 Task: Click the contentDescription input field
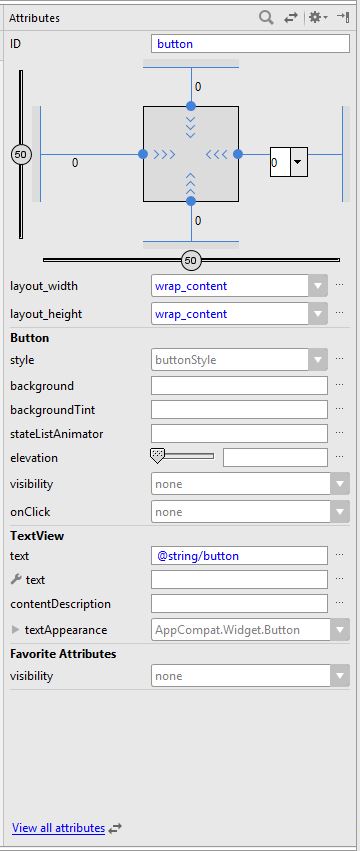pyautogui.click(x=239, y=604)
